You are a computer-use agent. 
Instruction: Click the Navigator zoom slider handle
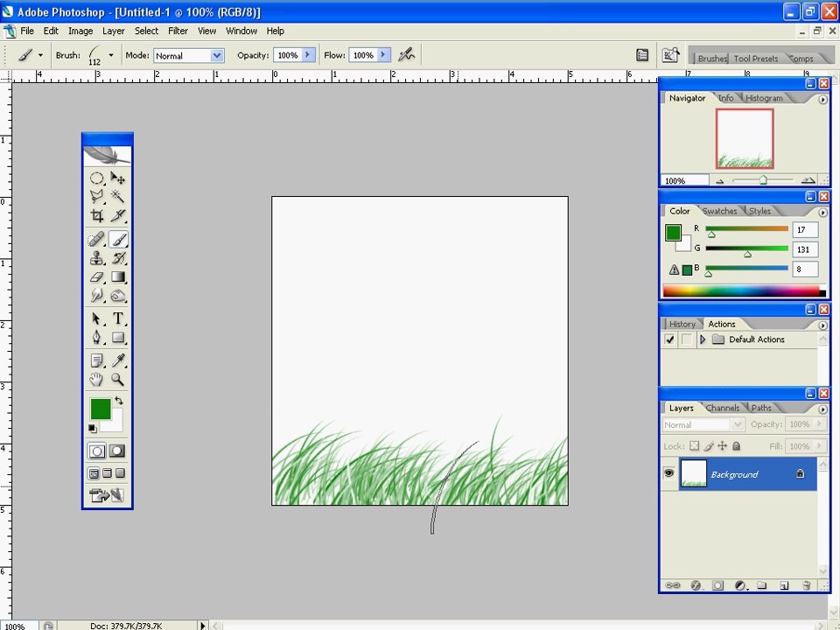[x=763, y=180]
